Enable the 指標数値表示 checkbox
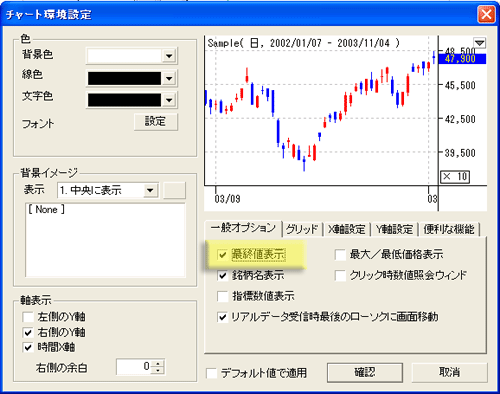The height and width of the screenshot is (394, 500). 222,296
